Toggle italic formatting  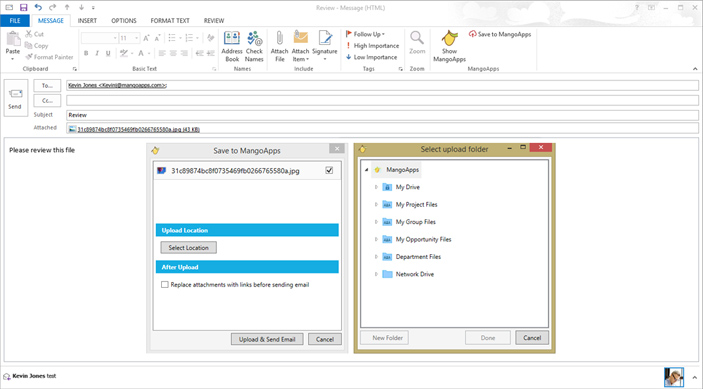click(97, 53)
